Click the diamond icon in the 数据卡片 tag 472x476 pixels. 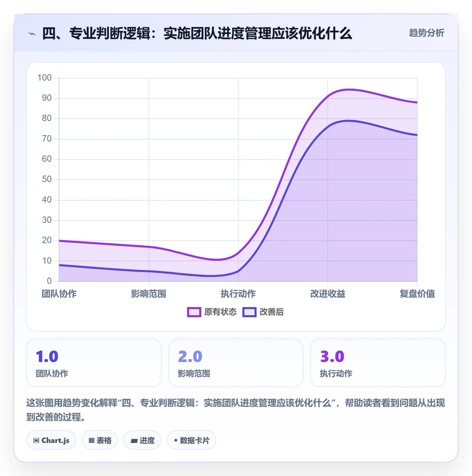[x=176, y=440]
